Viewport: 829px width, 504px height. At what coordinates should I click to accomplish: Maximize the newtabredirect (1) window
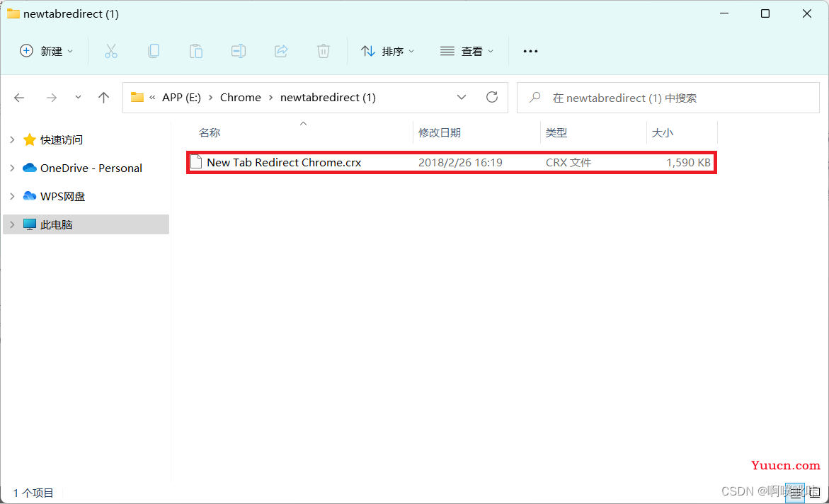point(765,13)
